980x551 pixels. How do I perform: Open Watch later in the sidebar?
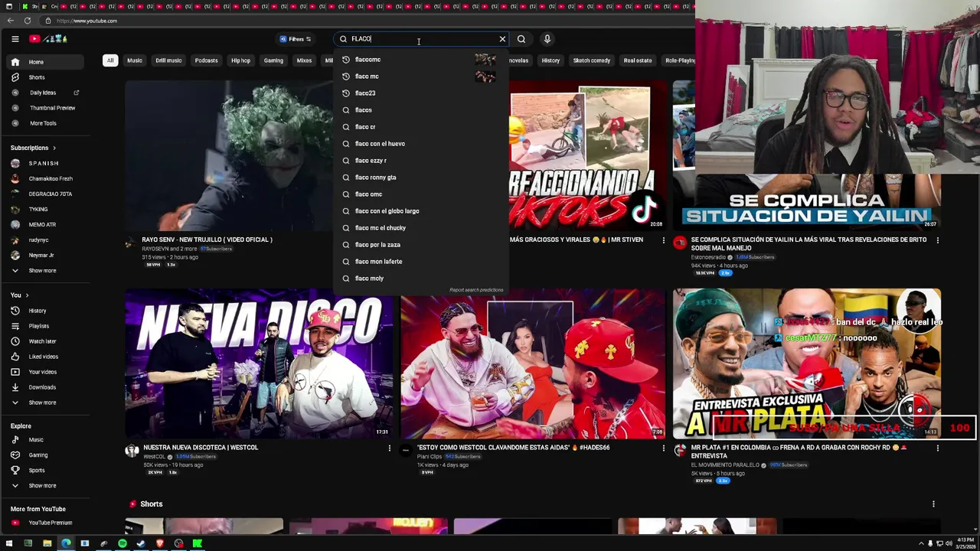[x=47, y=341]
